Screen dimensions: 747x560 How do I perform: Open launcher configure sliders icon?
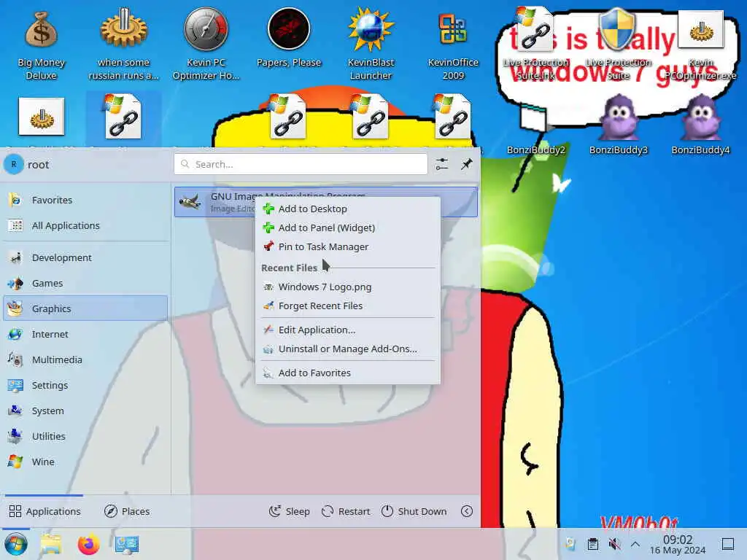click(x=441, y=164)
